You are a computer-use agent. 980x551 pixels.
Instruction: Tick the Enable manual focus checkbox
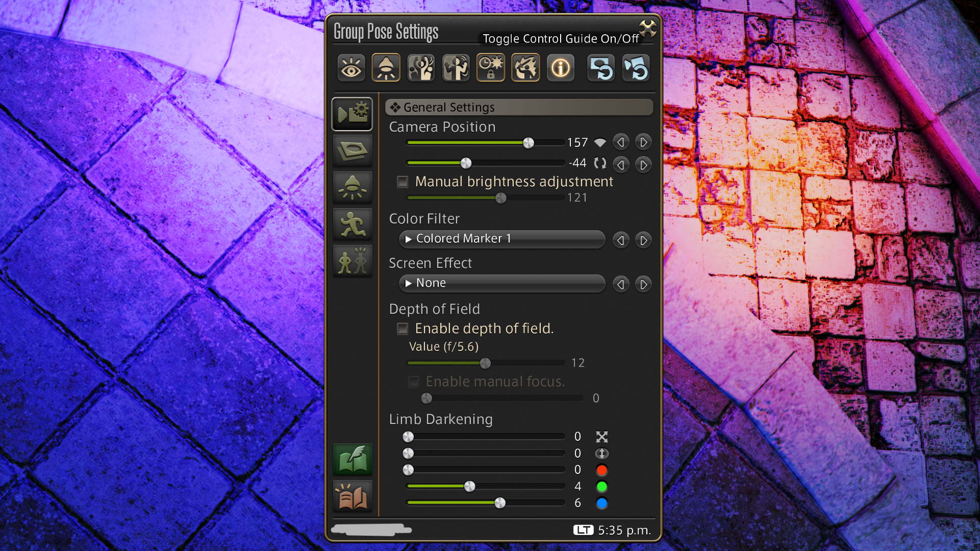pyautogui.click(x=413, y=382)
